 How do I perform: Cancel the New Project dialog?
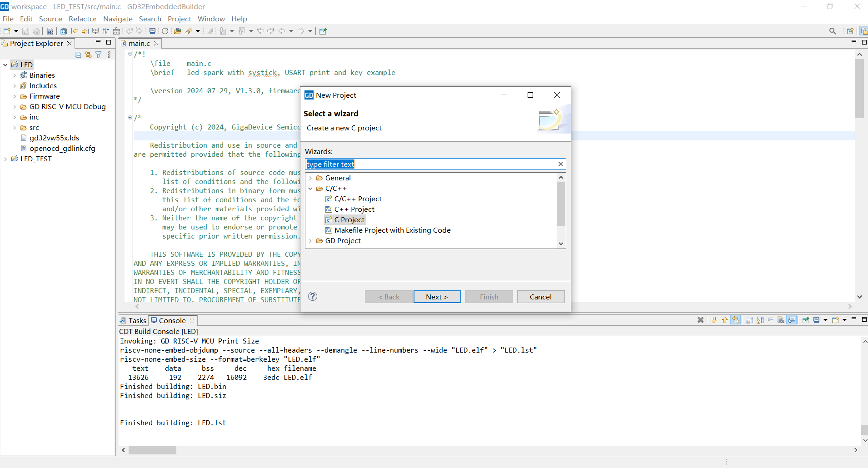pos(540,297)
